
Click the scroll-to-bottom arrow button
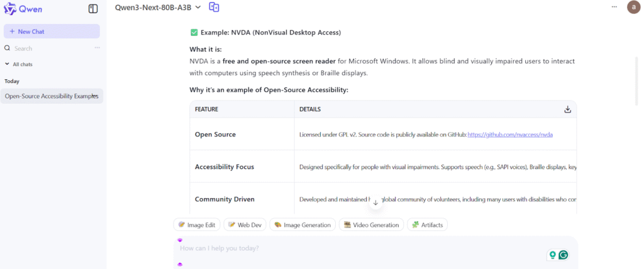point(375,203)
